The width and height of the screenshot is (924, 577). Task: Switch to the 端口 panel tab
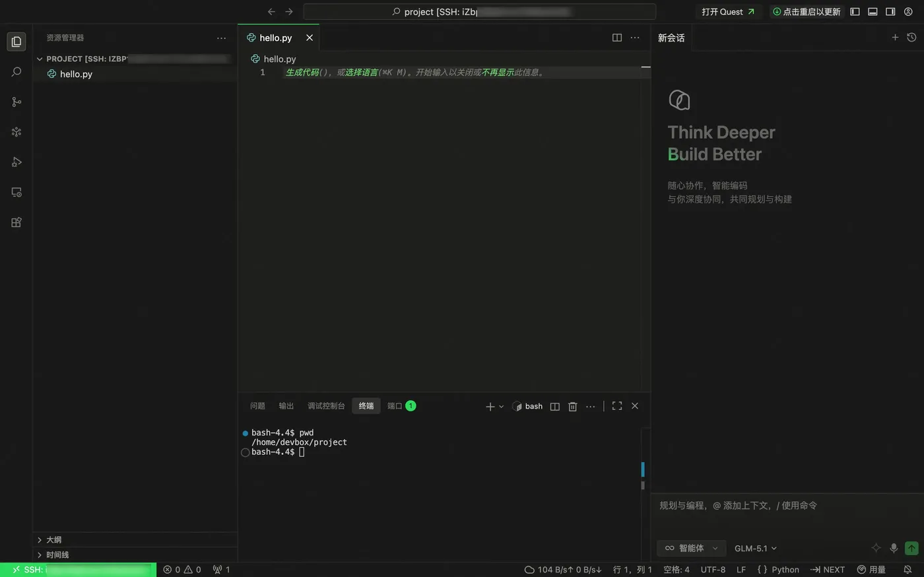click(x=401, y=406)
